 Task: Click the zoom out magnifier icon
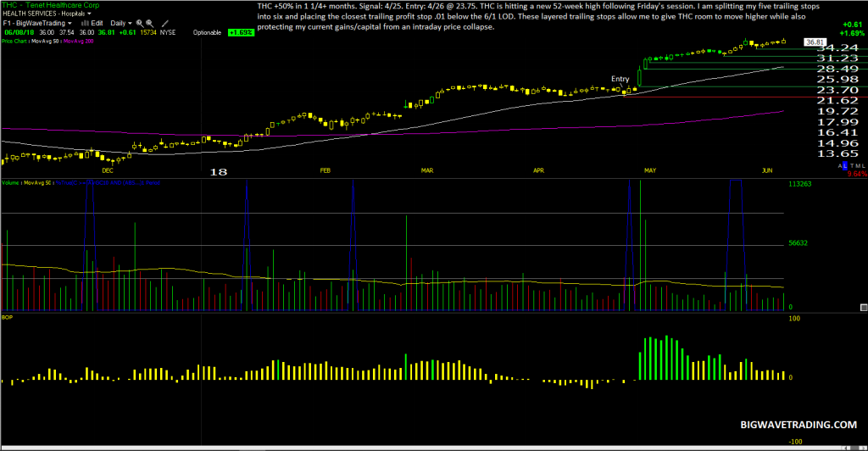click(x=149, y=24)
